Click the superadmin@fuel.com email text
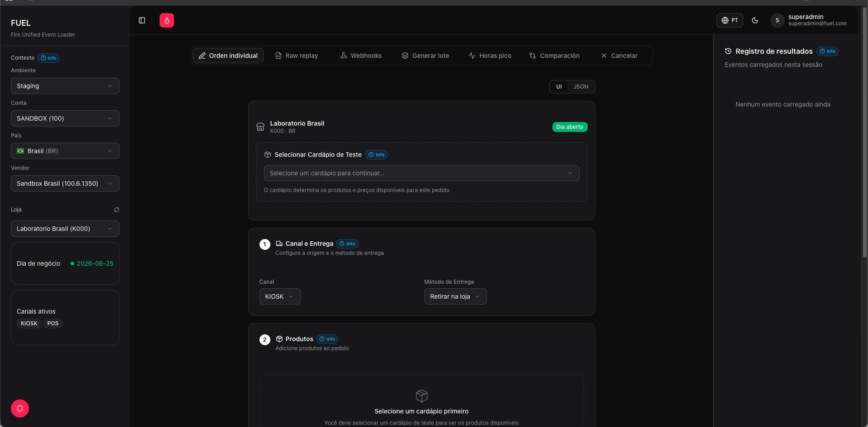Viewport: 868px width, 427px height. pos(817,23)
